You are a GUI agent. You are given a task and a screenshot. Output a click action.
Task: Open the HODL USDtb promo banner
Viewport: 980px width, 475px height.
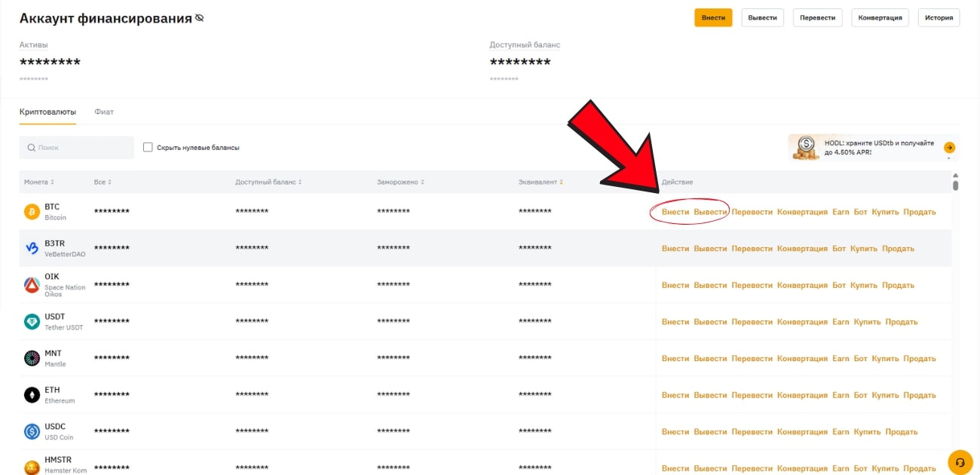click(872, 148)
